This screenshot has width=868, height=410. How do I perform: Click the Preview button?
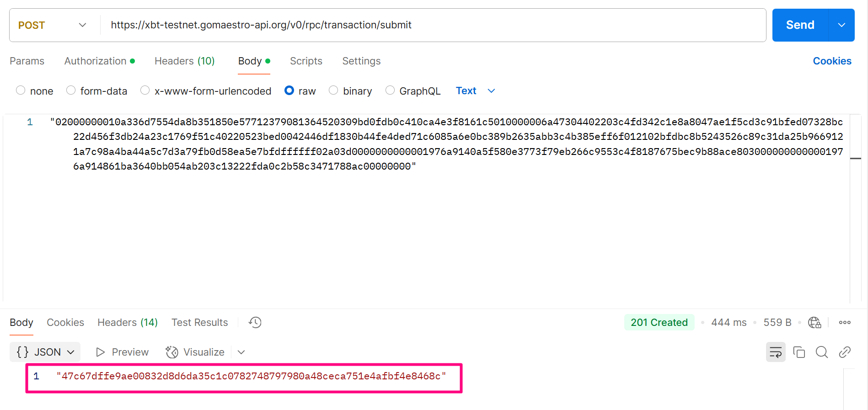[x=122, y=352]
